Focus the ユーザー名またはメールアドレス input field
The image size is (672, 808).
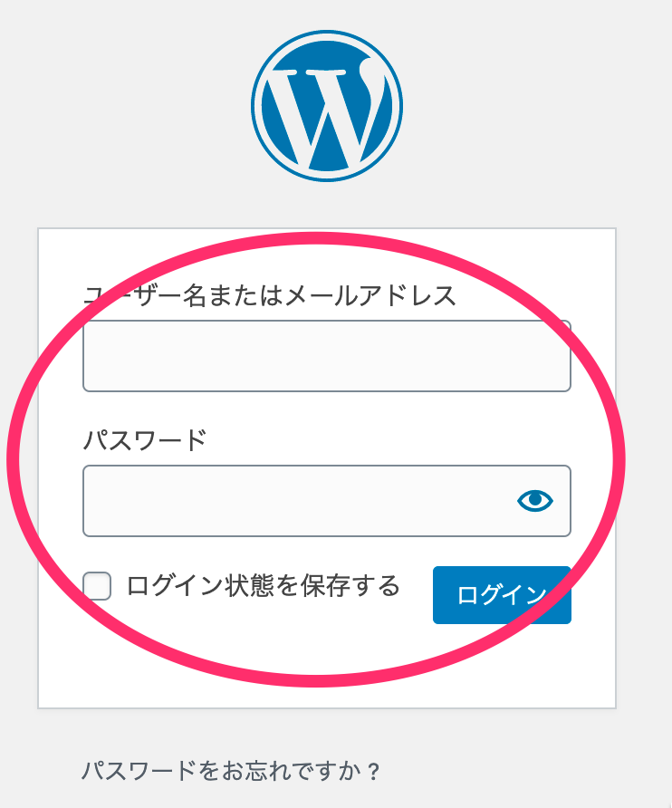point(327,356)
